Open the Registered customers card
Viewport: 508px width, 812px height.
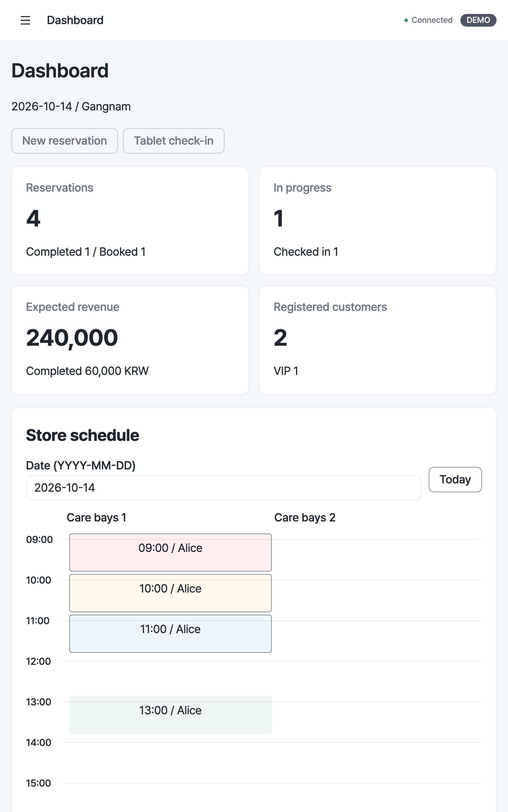coord(378,340)
